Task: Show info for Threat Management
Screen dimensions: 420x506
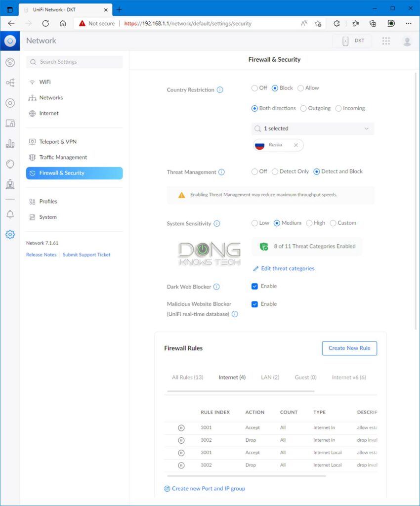Action: pos(222,172)
